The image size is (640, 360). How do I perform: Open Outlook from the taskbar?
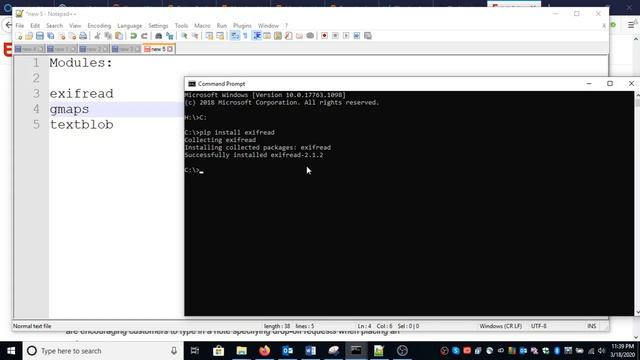click(287, 351)
